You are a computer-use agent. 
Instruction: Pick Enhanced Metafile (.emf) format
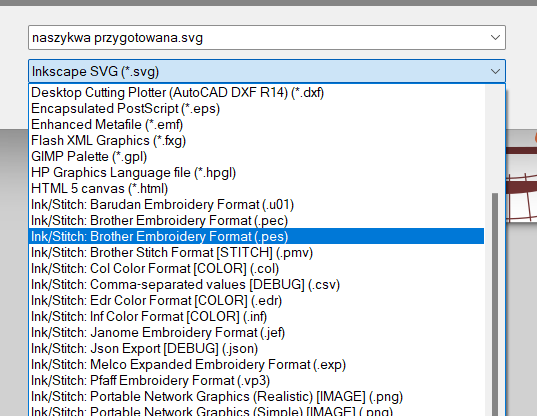click(256, 124)
